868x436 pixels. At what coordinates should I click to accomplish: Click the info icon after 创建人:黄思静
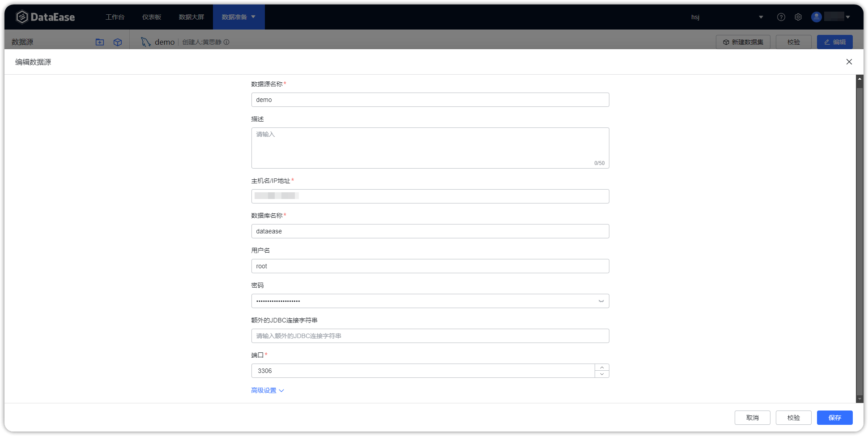(x=227, y=42)
